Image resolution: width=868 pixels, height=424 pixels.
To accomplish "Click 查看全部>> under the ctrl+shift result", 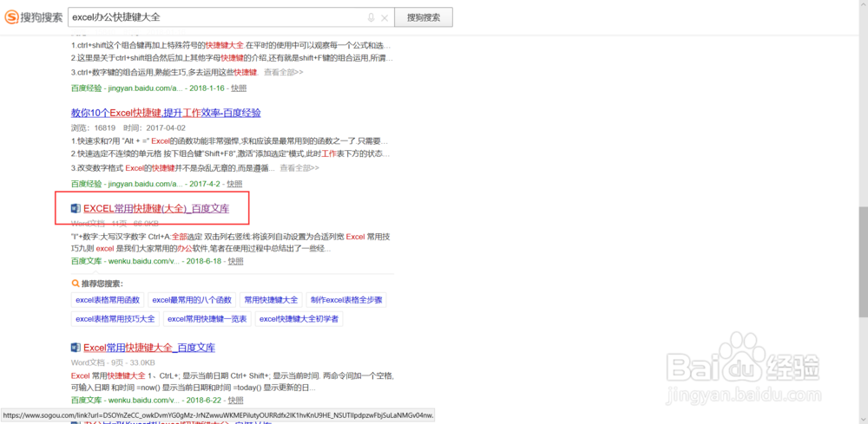I will click(284, 73).
